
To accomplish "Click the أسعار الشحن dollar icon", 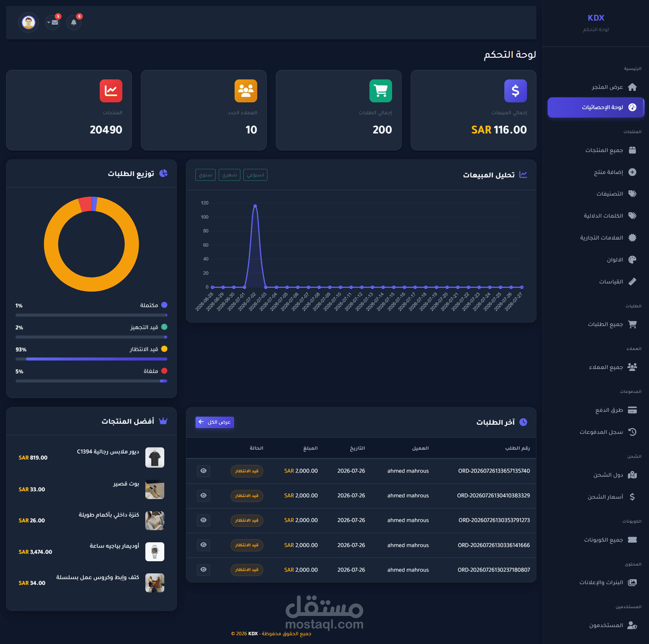I will click(632, 497).
